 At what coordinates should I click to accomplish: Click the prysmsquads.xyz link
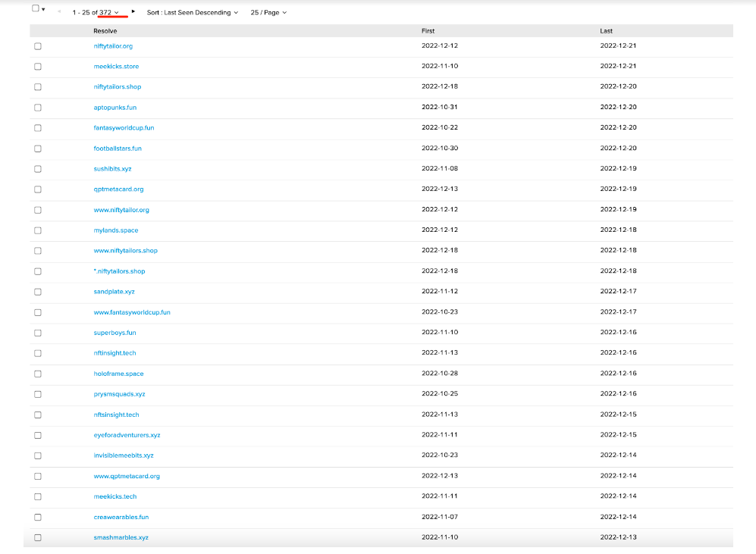tap(119, 394)
